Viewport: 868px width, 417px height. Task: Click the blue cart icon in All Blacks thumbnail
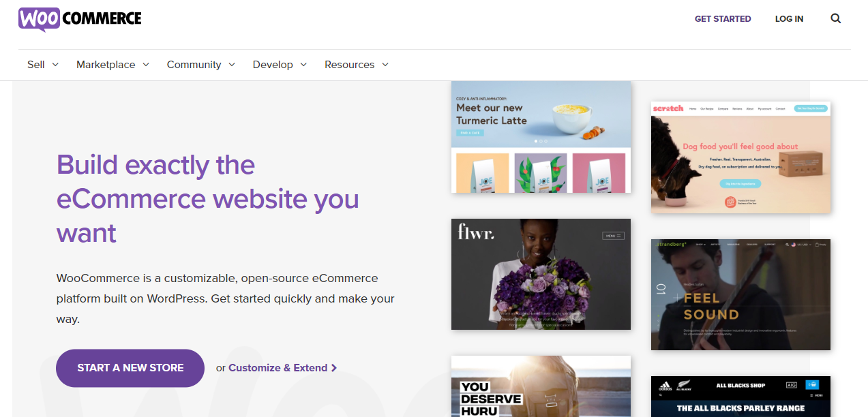click(x=812, y=384)
